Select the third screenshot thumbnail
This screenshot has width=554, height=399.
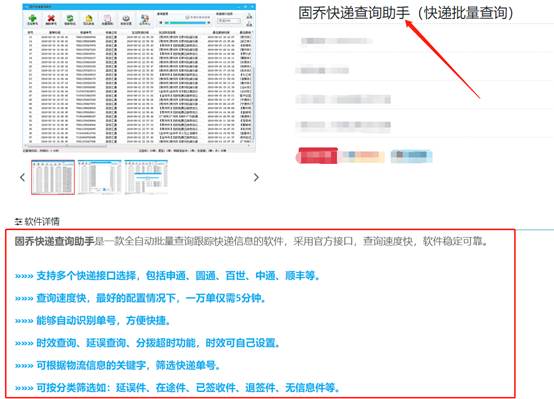[146, 177]
